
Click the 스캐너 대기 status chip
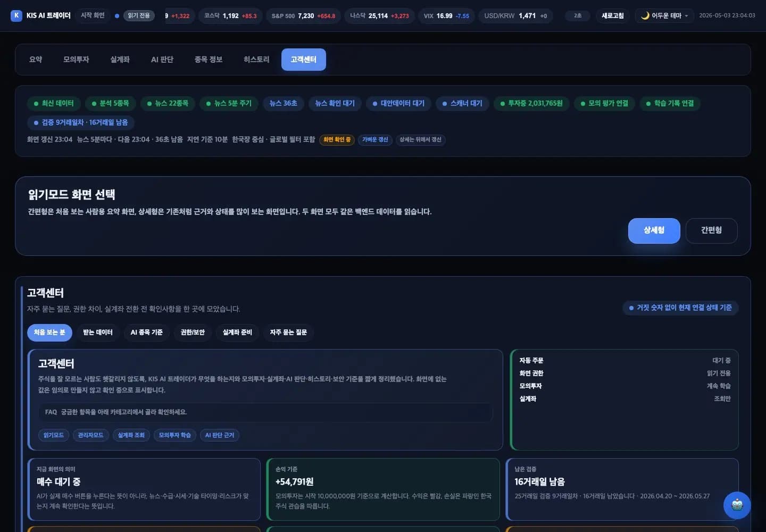(x=462, y=103)
